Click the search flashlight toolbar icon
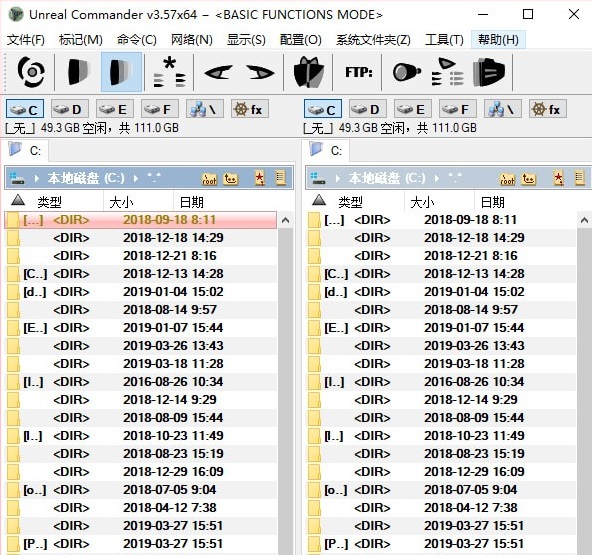 [406, 72]
